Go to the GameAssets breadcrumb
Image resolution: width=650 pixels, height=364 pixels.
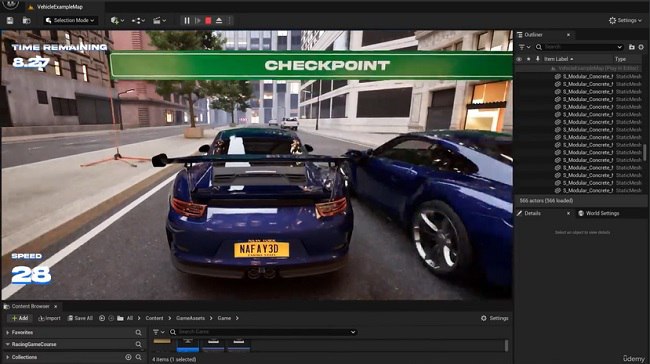(190, 318)
